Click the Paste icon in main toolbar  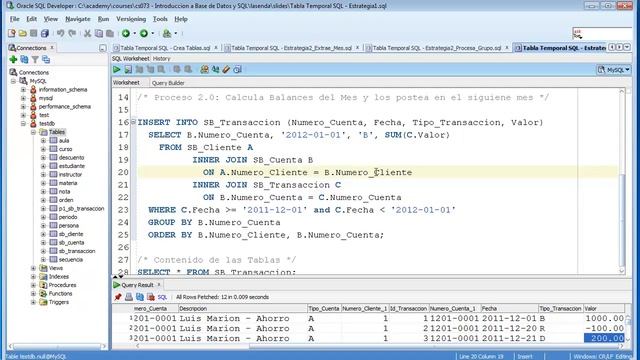click(110, 33)
